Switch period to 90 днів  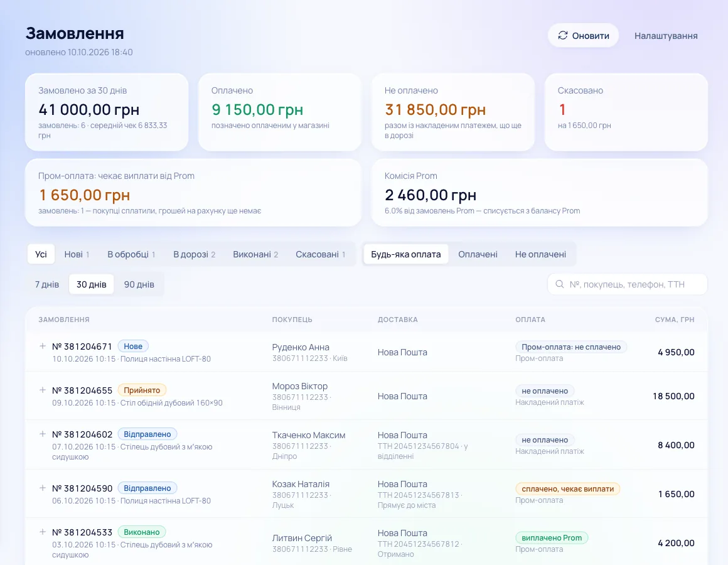139,284
